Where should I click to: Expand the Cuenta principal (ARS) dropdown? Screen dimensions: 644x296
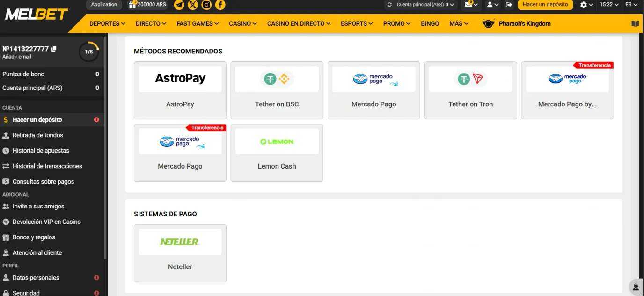tap(425, 5)
